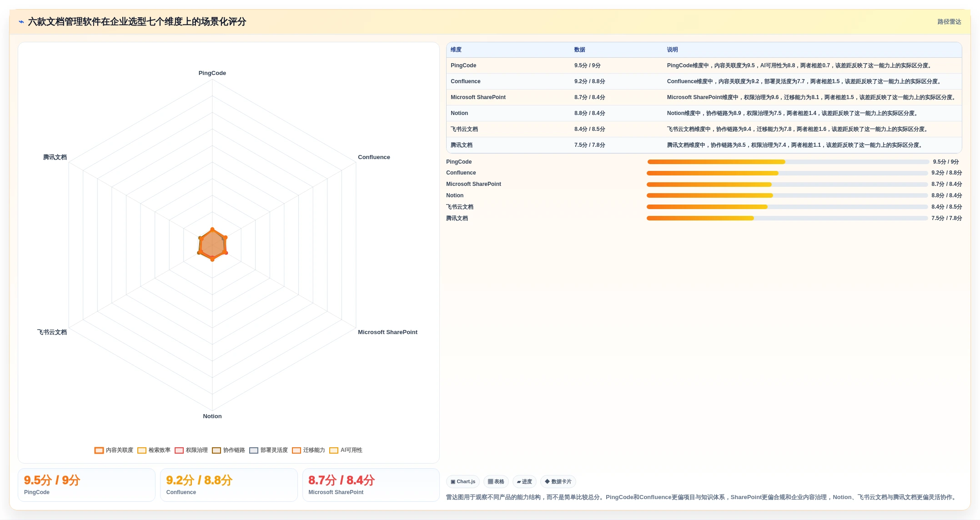Click the Confluence radar axis label
Viewport: 980px width, 520px height.
pos(374,157)
